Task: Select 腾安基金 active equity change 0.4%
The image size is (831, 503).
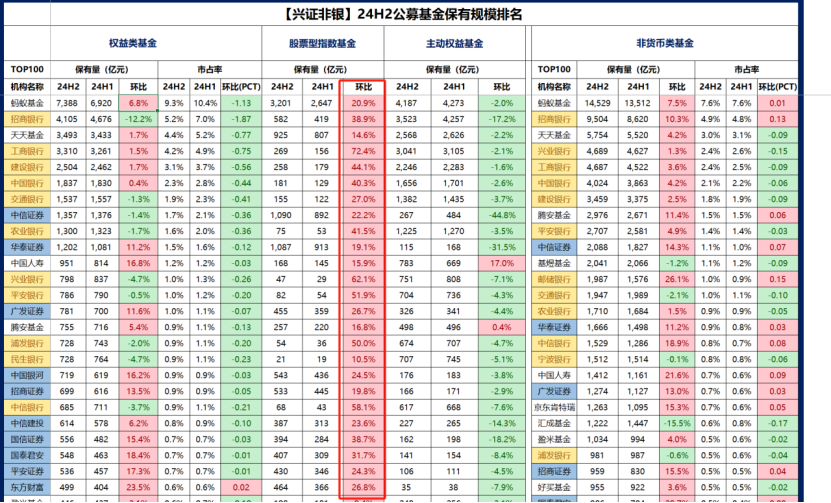Action: [x=502, y=327]
